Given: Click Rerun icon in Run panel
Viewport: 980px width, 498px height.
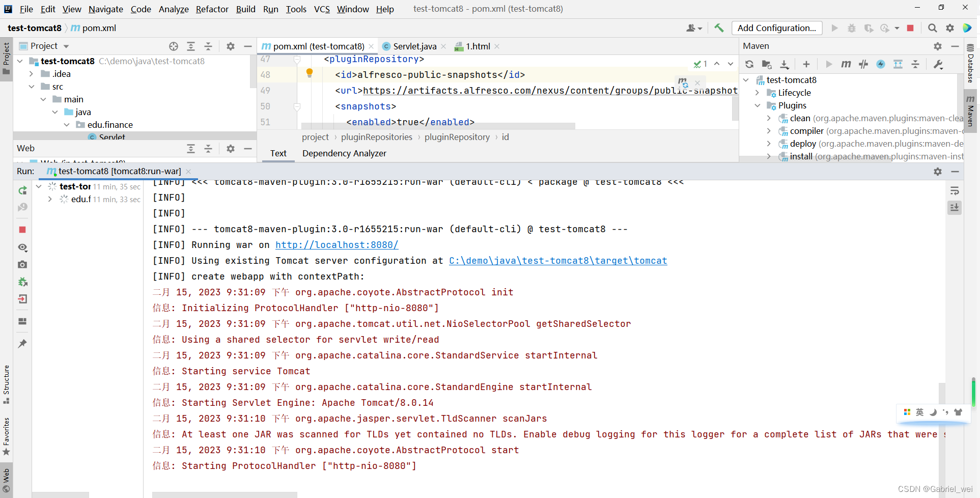Looking at the screenshot, I should point(22,190).
